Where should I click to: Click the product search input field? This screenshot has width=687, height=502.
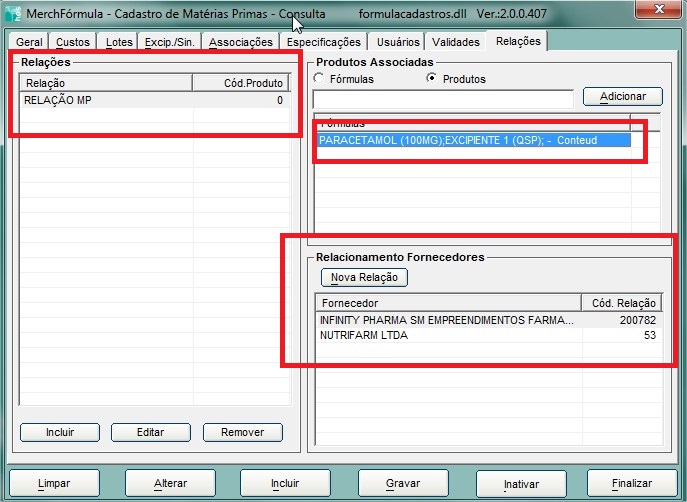[443, 98]
